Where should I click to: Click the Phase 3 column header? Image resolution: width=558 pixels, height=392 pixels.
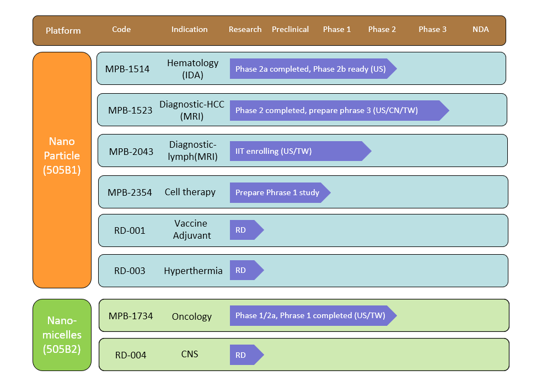coord(432,30)
